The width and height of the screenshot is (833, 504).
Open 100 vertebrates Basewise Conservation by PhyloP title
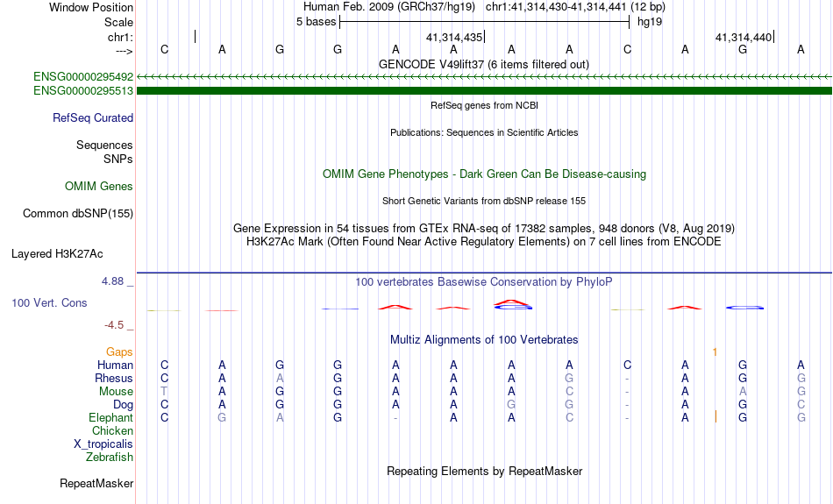pos(484,282)
